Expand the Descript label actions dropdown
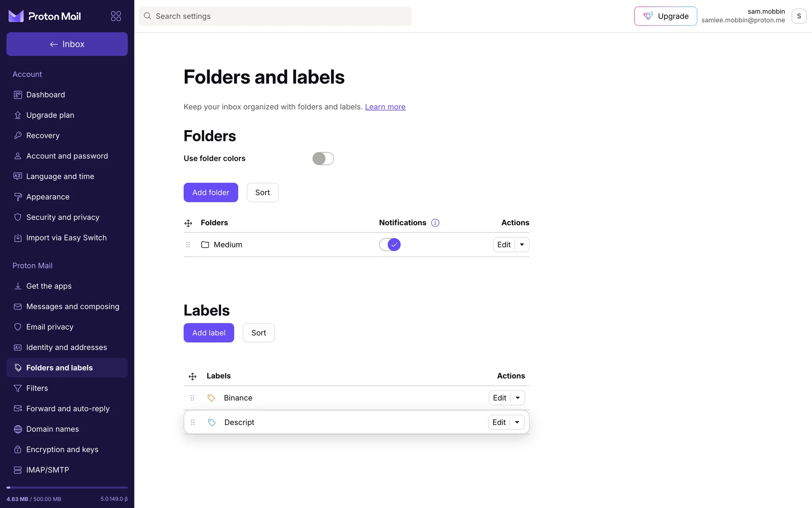Image resolution: width=812 pixels, height=508 pixels. pos(517,422)
